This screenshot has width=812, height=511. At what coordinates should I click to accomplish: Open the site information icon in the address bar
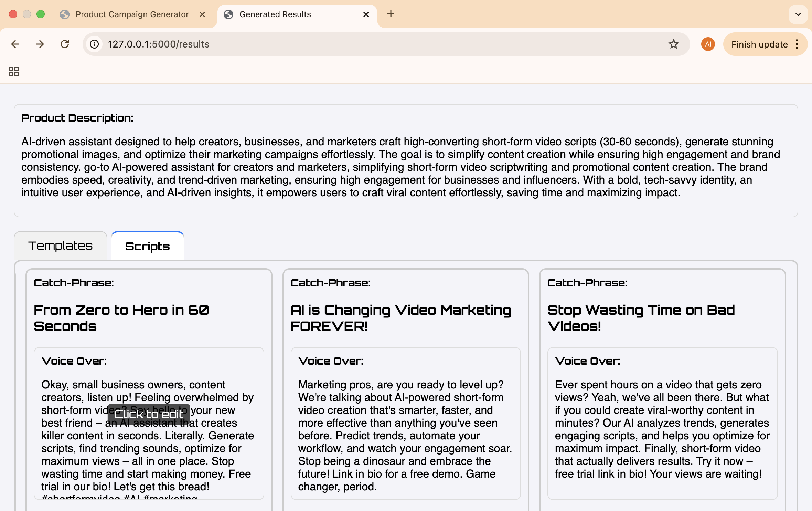94,44
